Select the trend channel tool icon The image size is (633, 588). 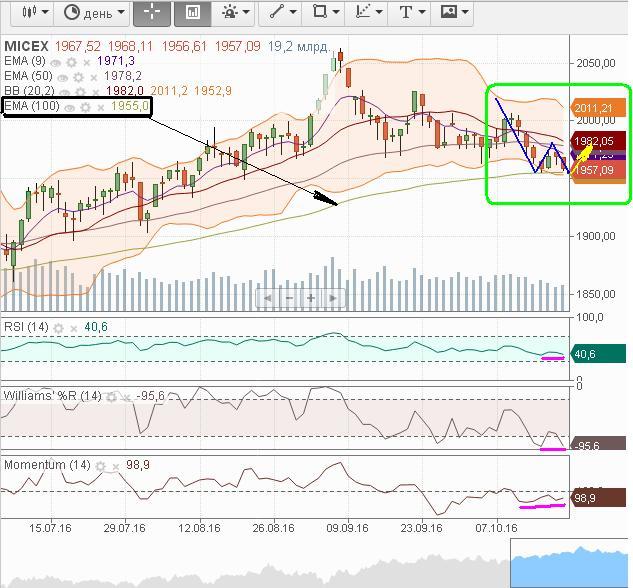(363, 12)
